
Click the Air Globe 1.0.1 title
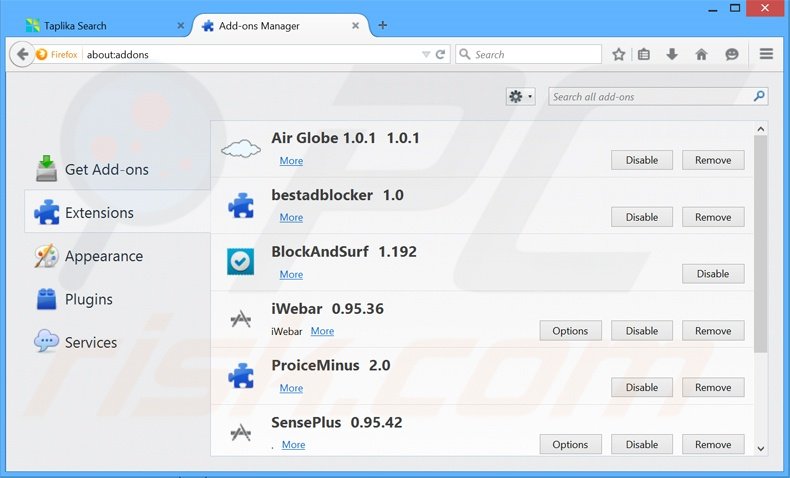[345, 138]
